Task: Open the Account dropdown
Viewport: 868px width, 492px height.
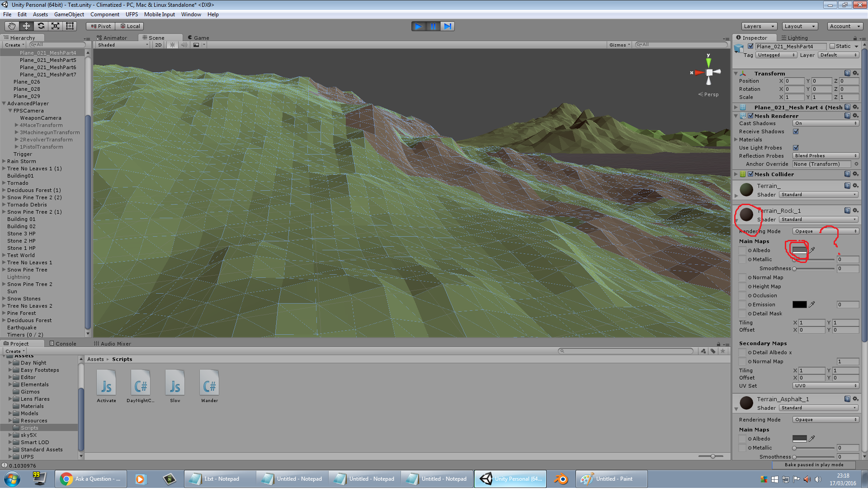Action: point(845,26)
